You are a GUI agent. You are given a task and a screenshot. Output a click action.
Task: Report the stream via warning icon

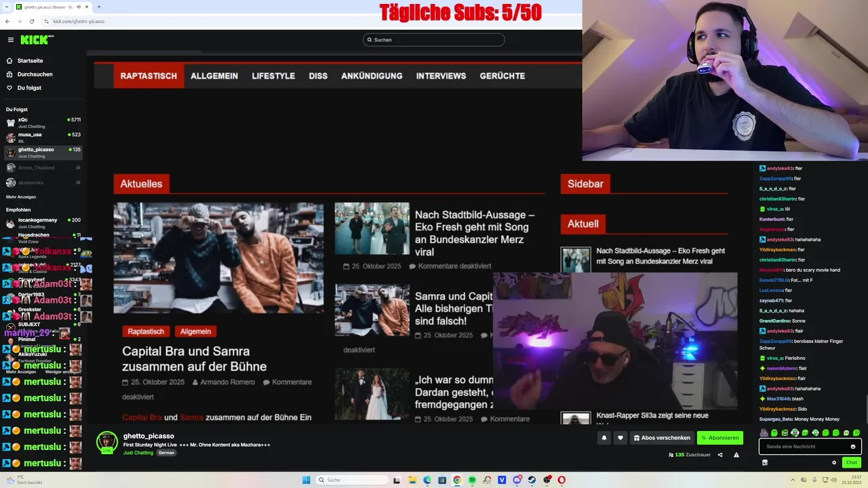coord(736,455)
